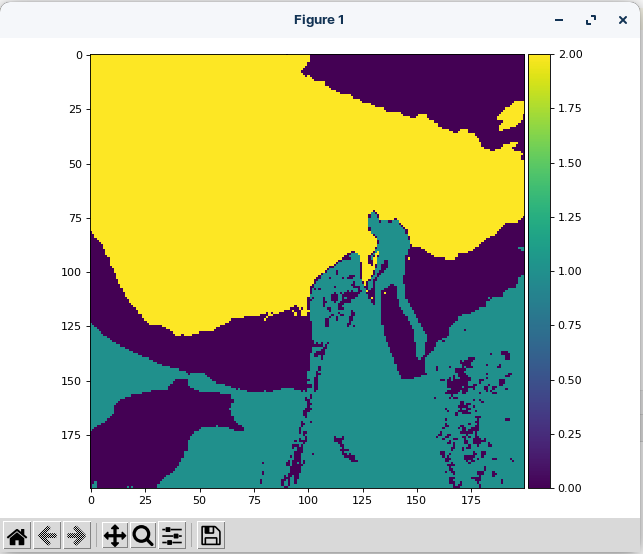
Task: Click the colorbar tick label 2.00
Action: [x=570, y=55]
